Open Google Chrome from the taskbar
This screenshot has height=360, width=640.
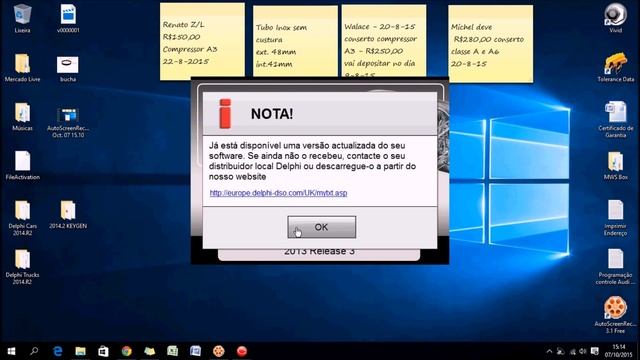(127, 351)
